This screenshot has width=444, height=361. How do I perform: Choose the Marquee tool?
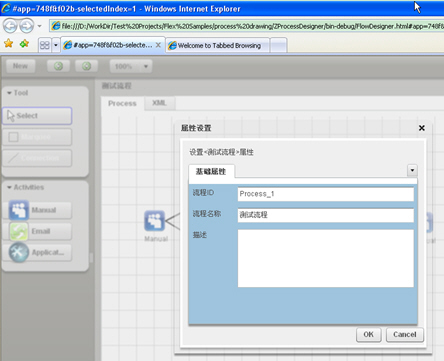(37, 137)
